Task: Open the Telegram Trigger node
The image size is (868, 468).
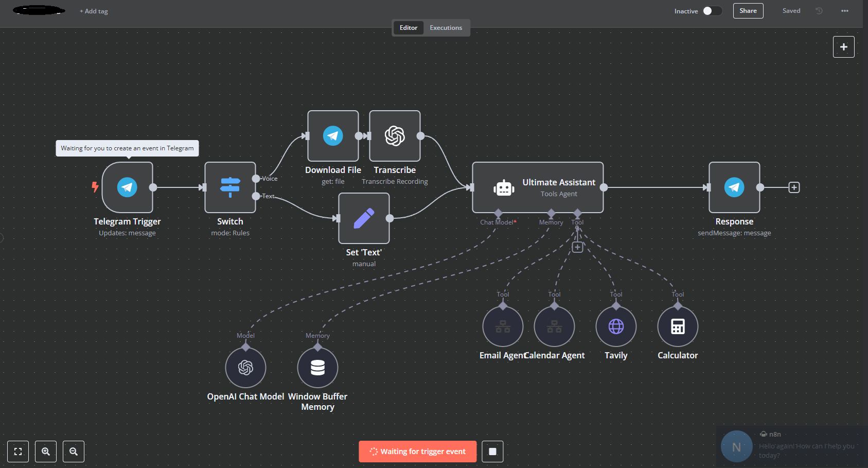Action: 127,187
